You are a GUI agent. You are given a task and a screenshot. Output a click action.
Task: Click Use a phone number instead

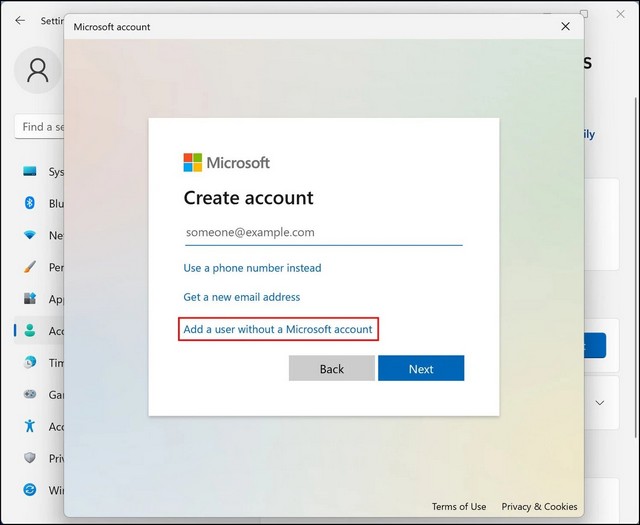[252, 268]
